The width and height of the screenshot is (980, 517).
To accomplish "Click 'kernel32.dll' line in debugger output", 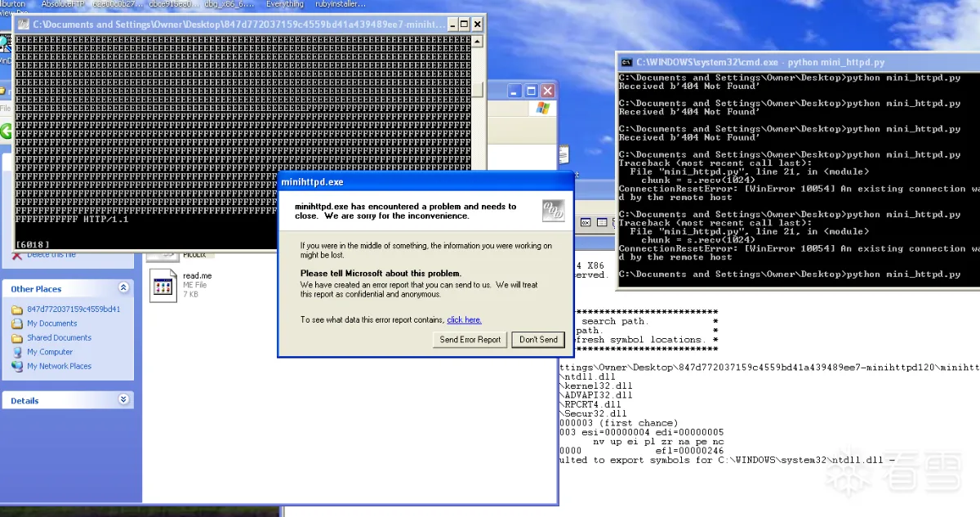I will (595, 386).
